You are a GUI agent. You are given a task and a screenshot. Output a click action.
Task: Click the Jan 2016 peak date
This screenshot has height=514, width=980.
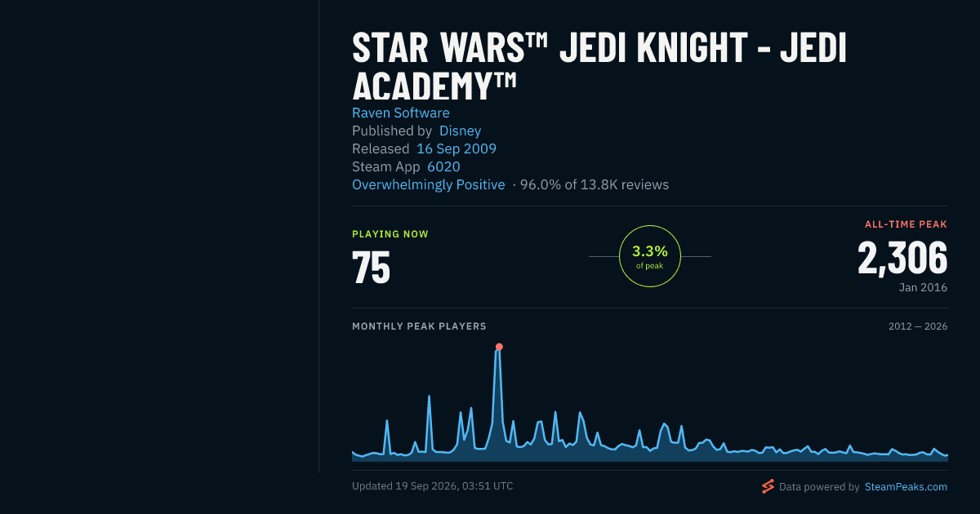(923, 287)
